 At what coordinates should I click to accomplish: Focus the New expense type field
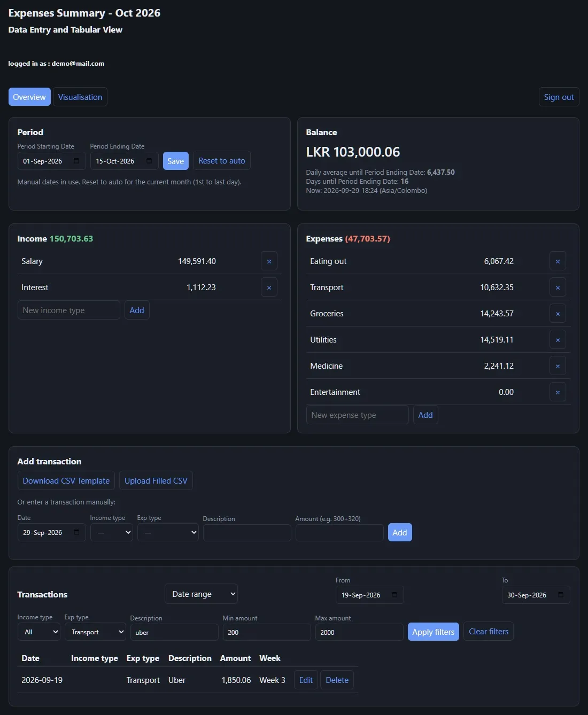tap(358, 415)
